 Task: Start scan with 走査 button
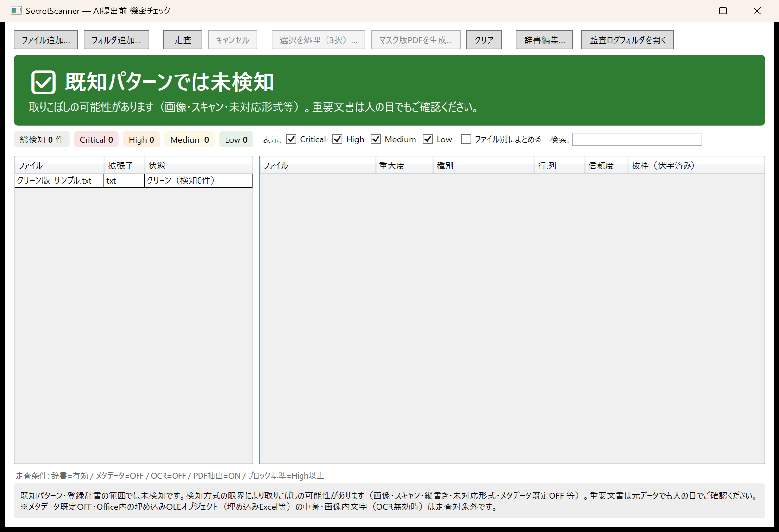(183, 40)
